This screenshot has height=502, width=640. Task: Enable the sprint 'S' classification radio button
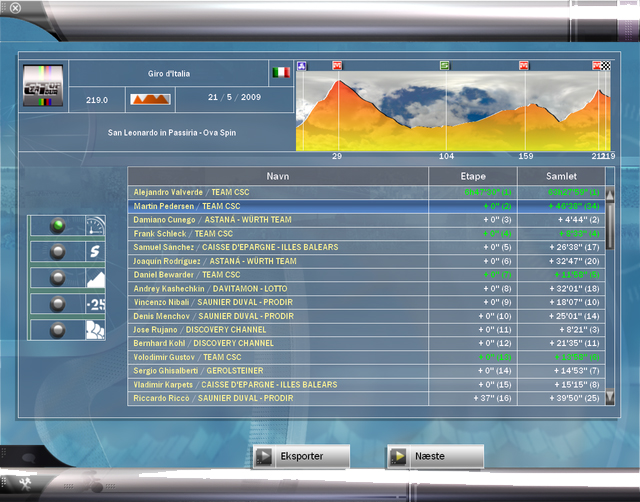pyautogui.click(x=57, y=252)
